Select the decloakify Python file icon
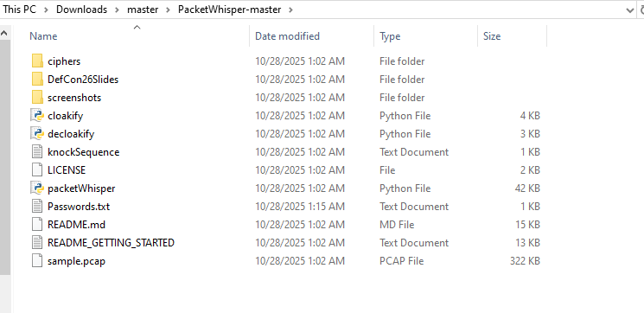Image resolution: width=644 pixels, height=313 pixels. 37,133
